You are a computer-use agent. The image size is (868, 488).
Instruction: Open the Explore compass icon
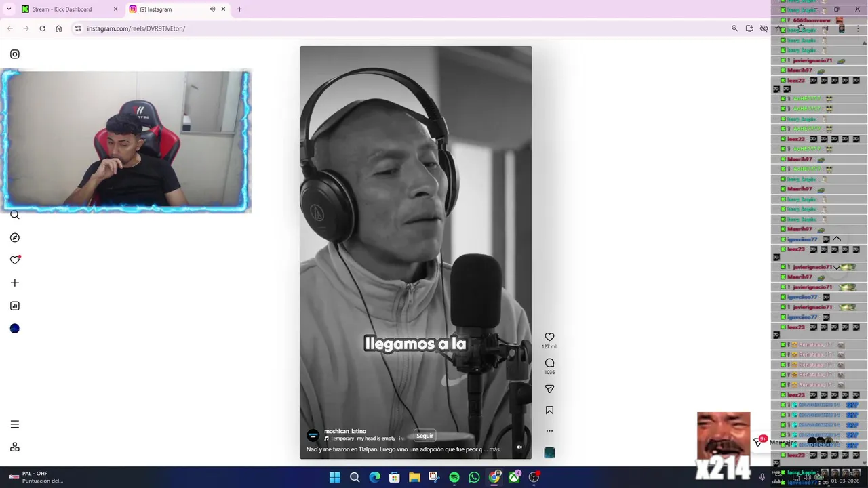click(x=15, y=238)
